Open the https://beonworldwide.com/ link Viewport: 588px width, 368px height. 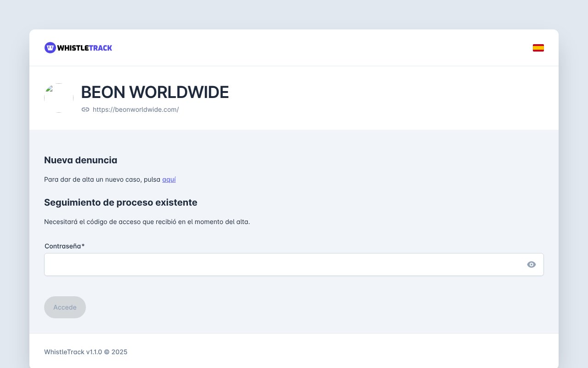coord(136,109)
